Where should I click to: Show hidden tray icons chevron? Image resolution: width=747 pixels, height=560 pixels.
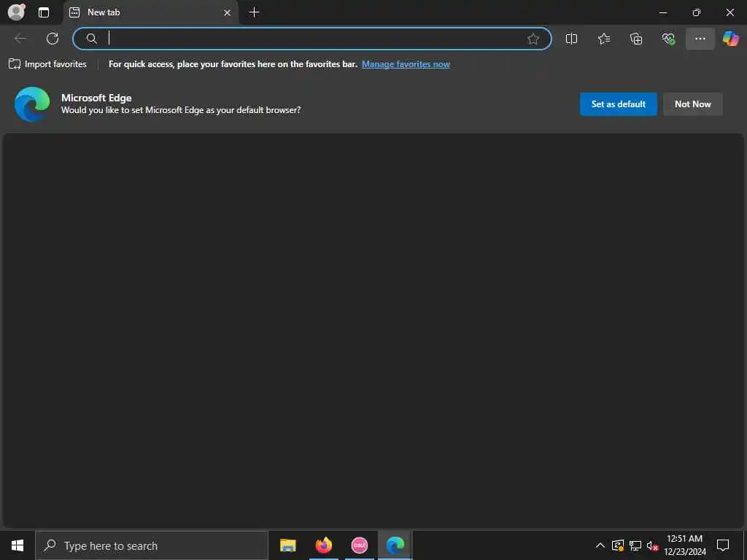tap(600, 545)
